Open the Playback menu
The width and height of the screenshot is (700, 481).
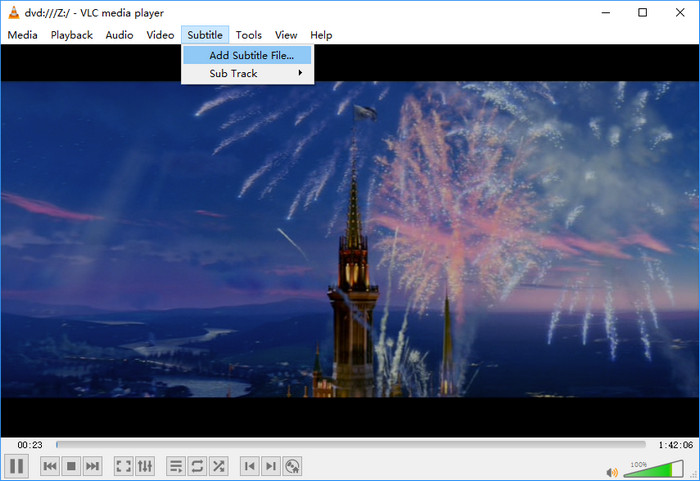pos(71,35)
